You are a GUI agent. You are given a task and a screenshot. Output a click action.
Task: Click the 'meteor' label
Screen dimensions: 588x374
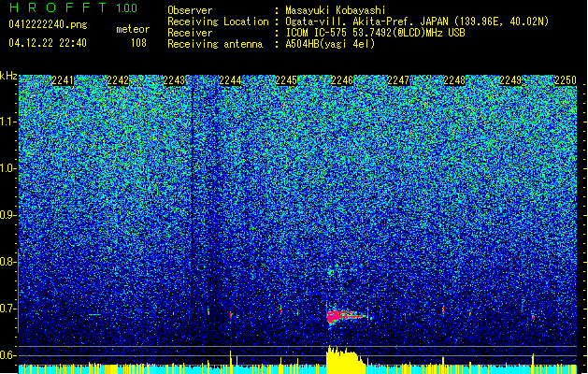[133, 29]
